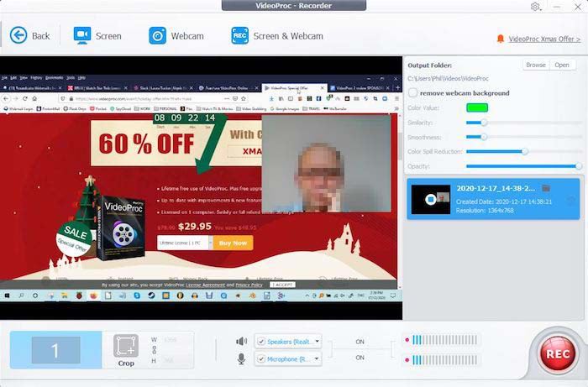
Task: Open the Windows Start menu
Action: pos(7,295)
